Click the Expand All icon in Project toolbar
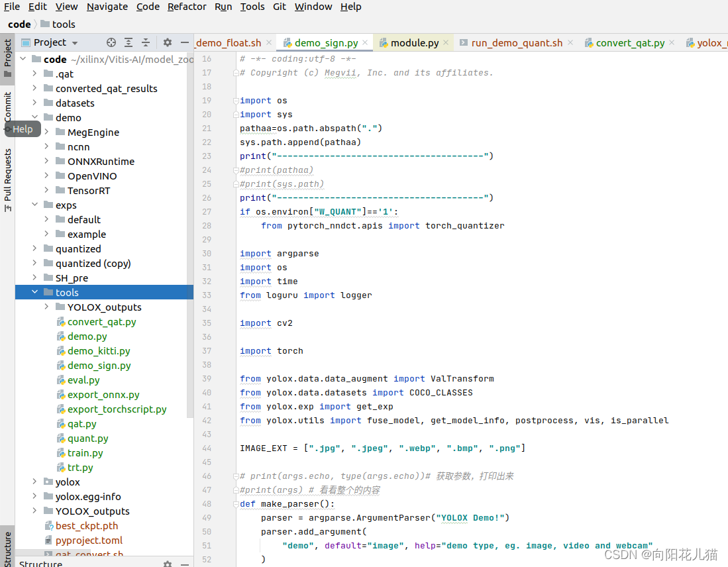 click(128, 42)
